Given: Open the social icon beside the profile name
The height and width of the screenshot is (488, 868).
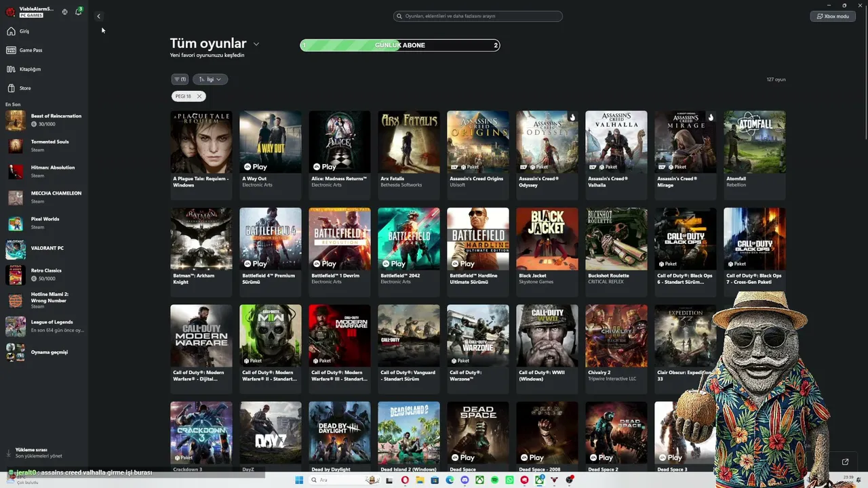Looking at the screenshot, I should click(x=64, y=12).
